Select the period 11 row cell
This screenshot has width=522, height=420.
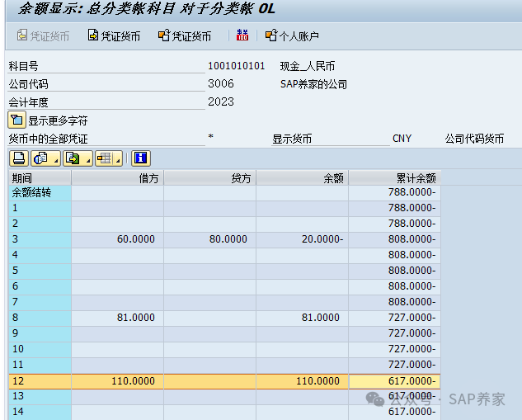pos(40,365)
